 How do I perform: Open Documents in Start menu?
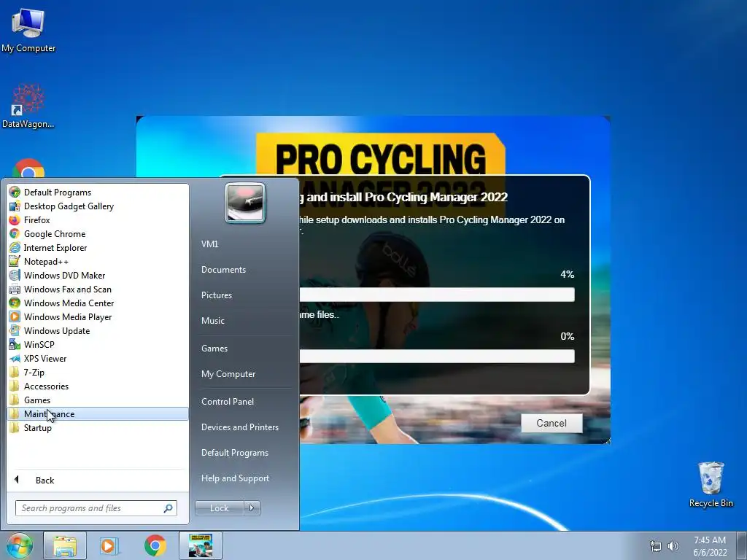pos(223,270)
